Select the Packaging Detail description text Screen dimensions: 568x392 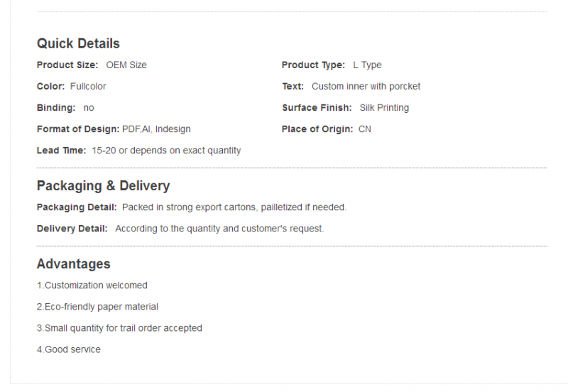click(234, 207)
